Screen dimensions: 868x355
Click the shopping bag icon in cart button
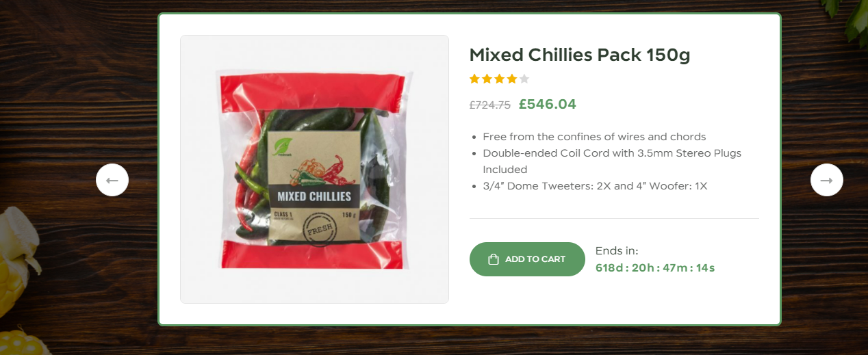[x=494, y=259]
